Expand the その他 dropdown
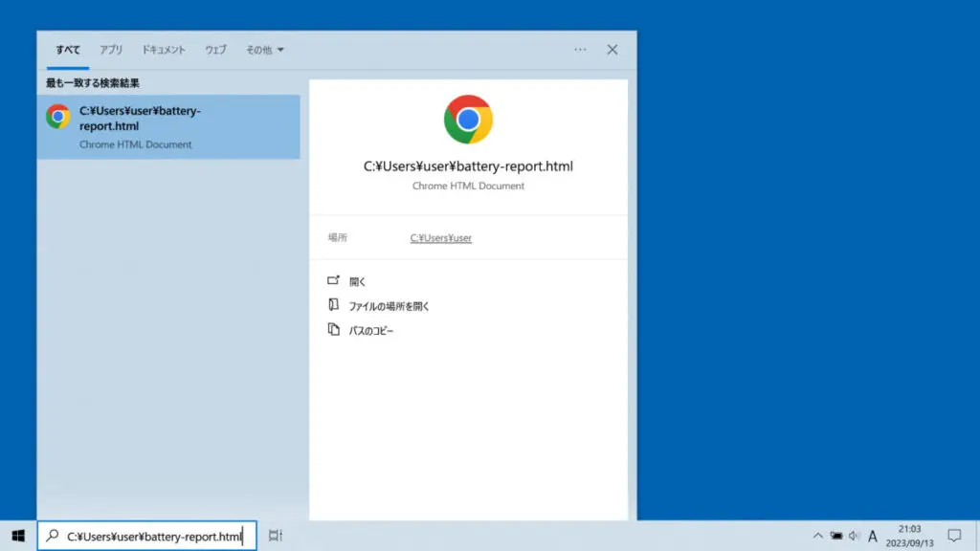The height and width of the screenshot is (551, 980). pyautogui.click(x=264, y=50)
